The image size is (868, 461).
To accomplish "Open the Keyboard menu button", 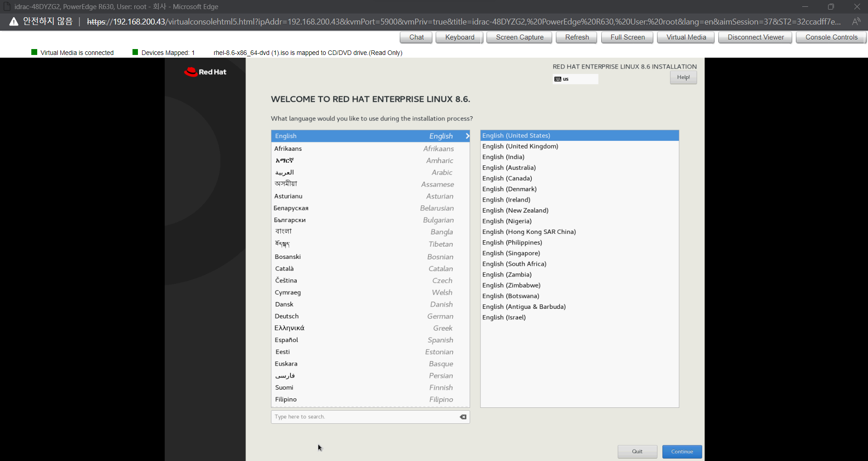I will pyautogui.click(x=460, y=37).
